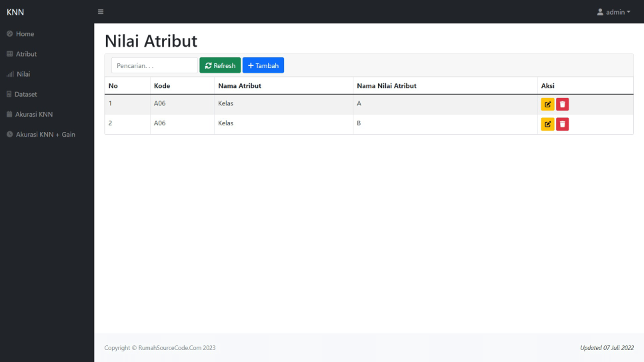Open Akurasi KNN + Gain page
This screenshot has width=644, height=362.
45,134
